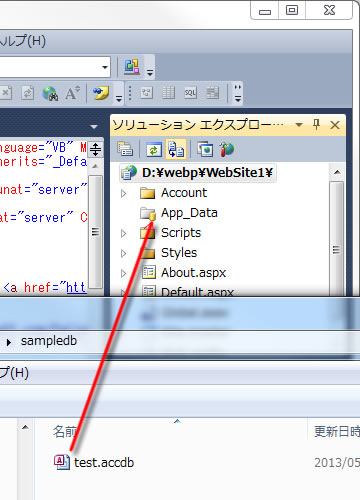Click the globe with binoculars find icon
360x500 pixels.
[x=50, y=93]
